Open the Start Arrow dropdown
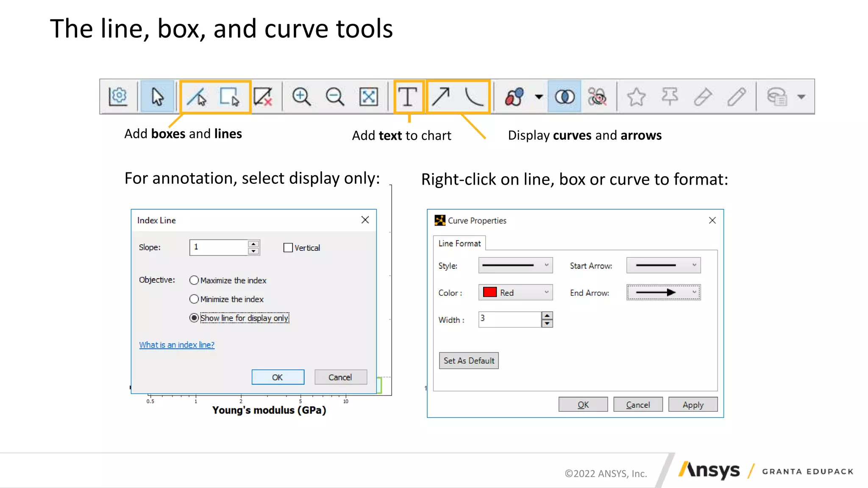The width and height of the screenshot is (868, 488). pos(663,266)
